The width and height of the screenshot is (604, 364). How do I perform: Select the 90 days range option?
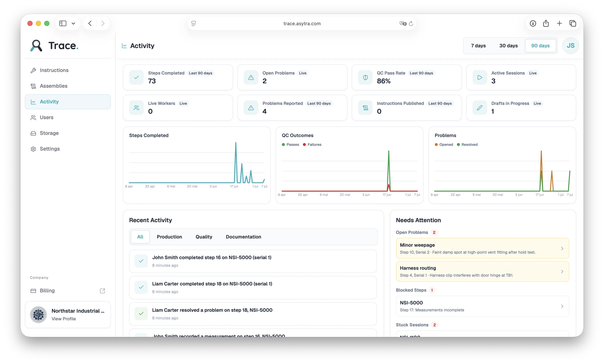tap(540, 46)
